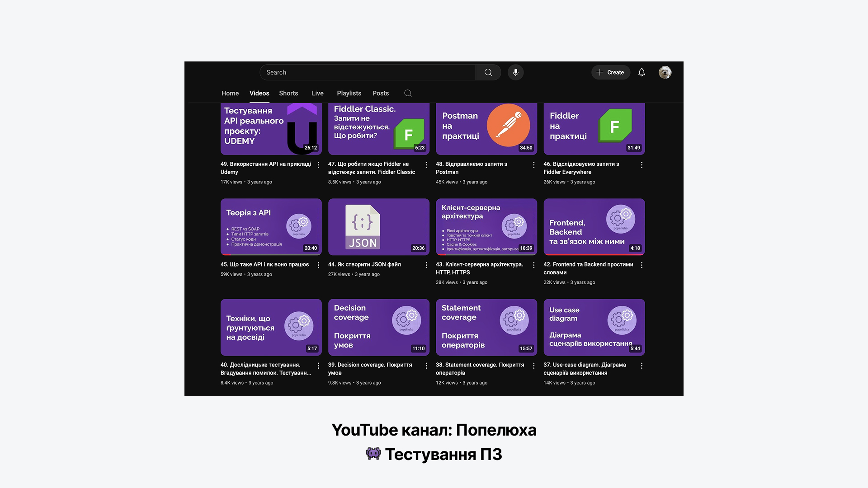Viewport: 868px width, 488px height.
Task: Click the search magnifier icon in the search bar
Action: (x=488, y=72)
